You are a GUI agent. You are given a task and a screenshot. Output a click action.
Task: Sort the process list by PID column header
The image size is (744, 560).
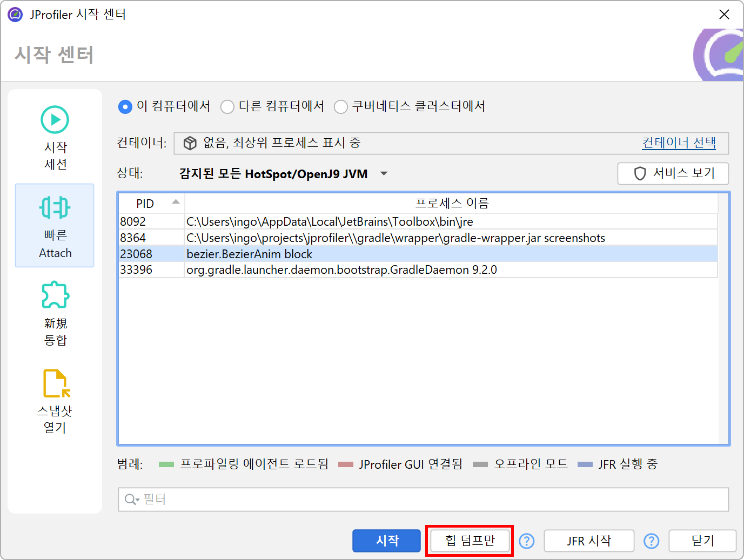(x=145, y=204)
